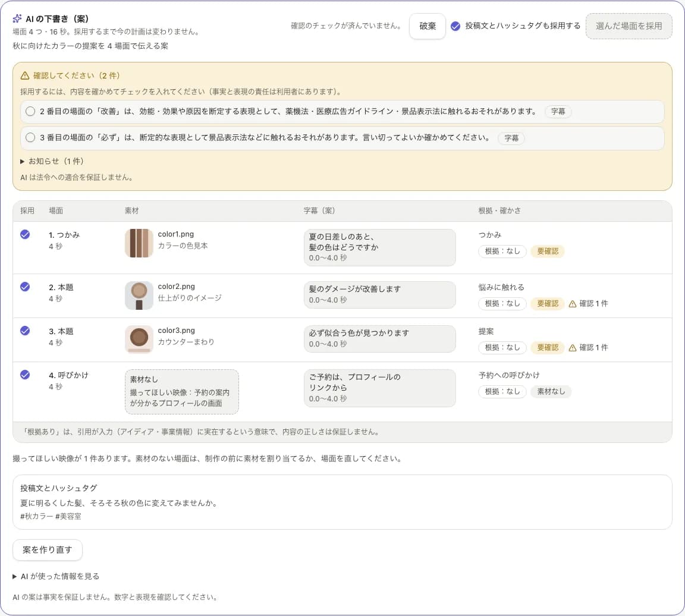Click 要確認 badge in the 提案 row
Viewport: 685px width, 616px height.
pos(548,348)
